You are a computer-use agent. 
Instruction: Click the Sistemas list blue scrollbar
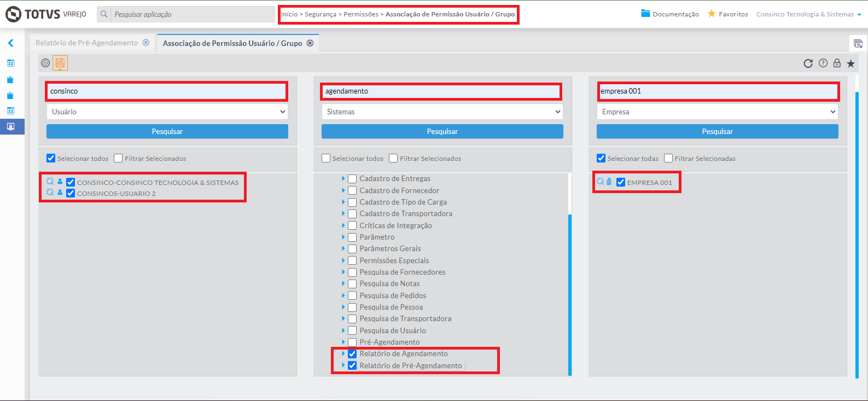click(570, 295)
